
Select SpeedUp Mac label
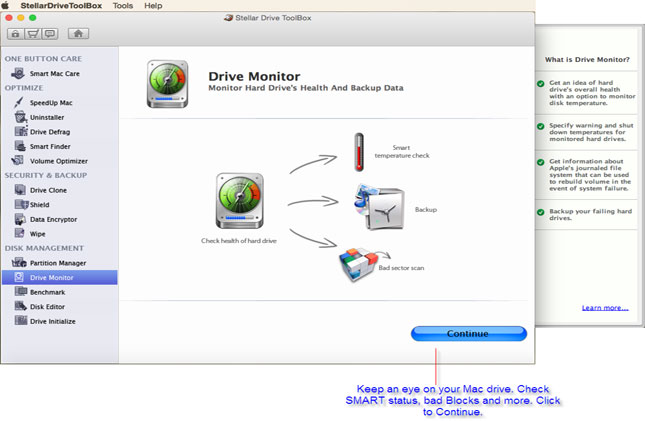click(x=51, y=103)
